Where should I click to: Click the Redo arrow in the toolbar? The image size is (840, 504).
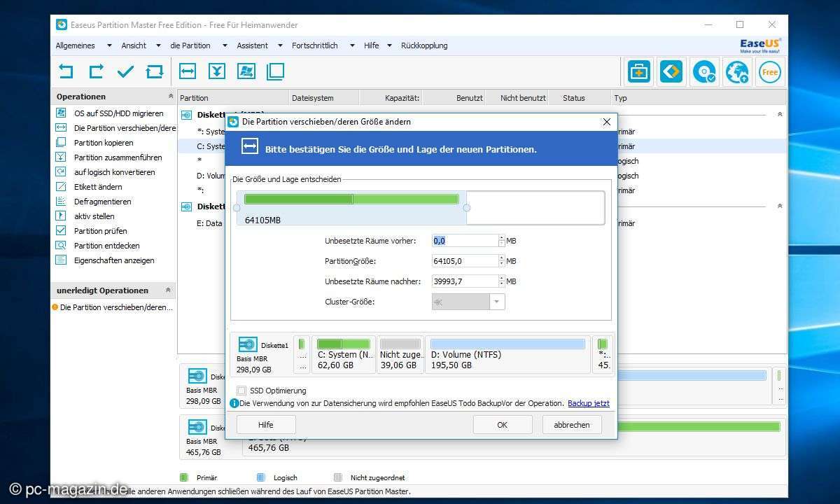[x=96, y=71]
